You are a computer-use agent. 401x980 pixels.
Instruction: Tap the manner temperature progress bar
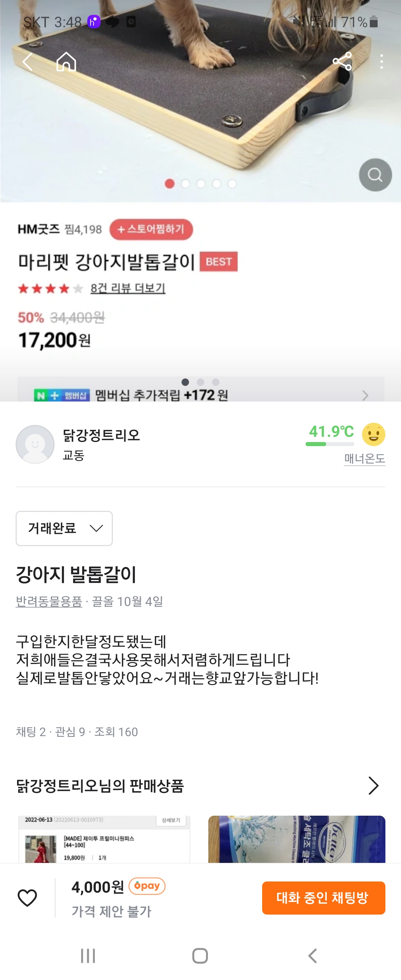tap(330, 444)
